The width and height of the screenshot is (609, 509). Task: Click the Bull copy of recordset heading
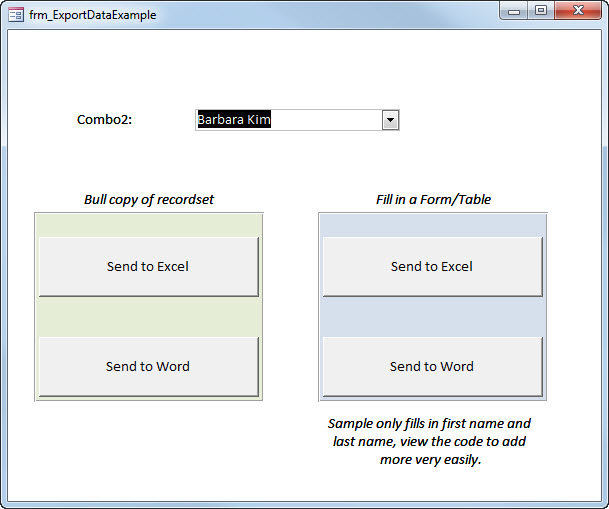pyautogui.click(x=149, y=200)
